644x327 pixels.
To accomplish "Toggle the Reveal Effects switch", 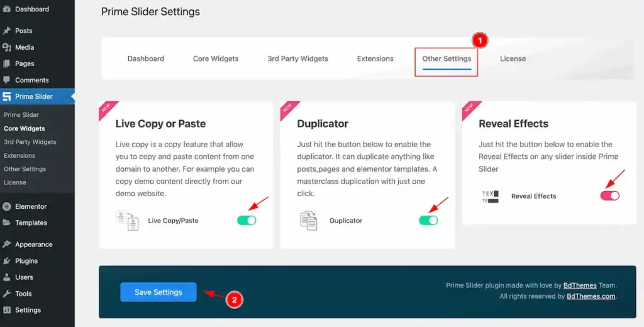I will 609,196.
